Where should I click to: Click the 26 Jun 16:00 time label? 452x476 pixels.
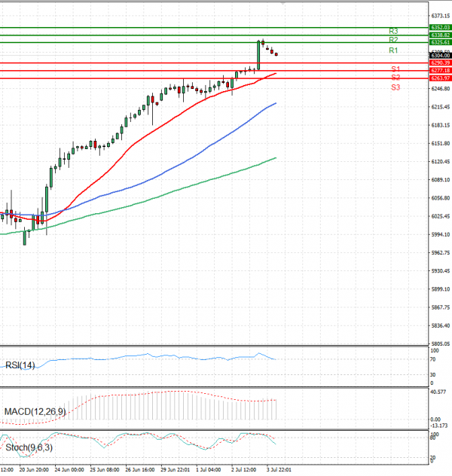140,470
